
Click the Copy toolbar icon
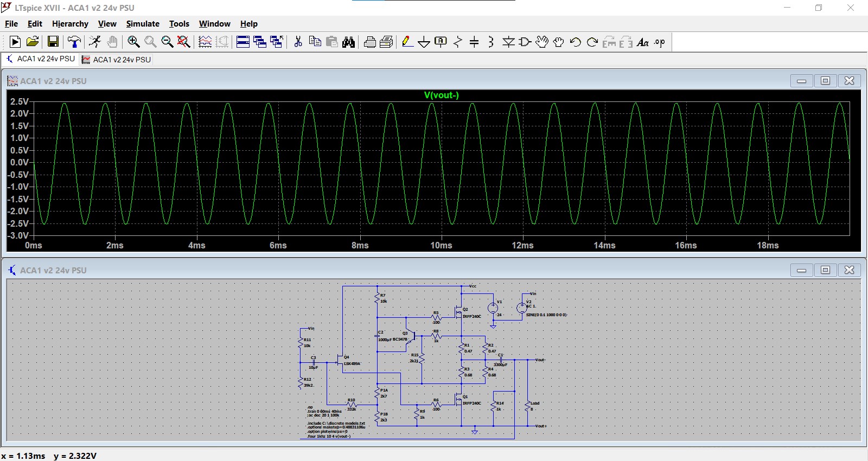coord(315,42)
